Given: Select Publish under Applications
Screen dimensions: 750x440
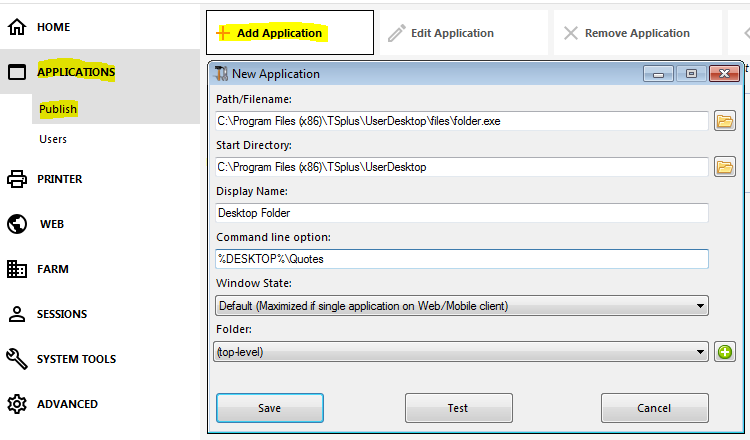Looking at the screenshot, I should 58,109.
